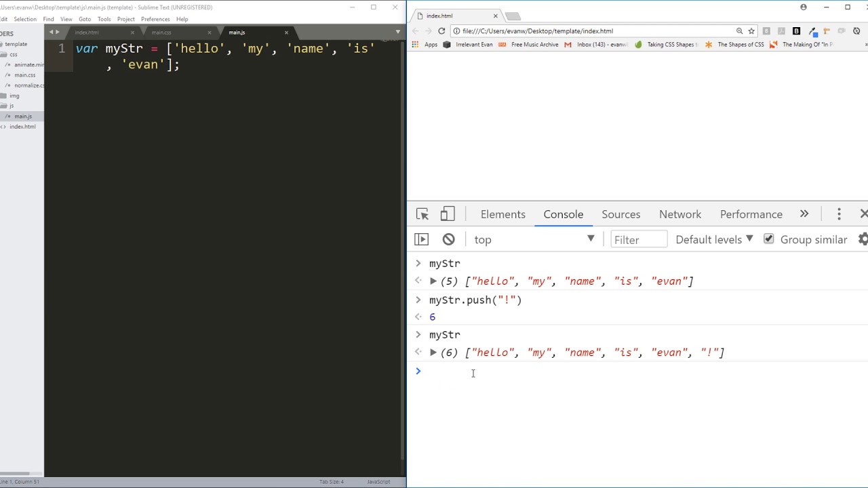Image resolution: width=868 pixels, height=488 pixels.
Task: Open the top context dropdown
Action: (x=534, y=239)
